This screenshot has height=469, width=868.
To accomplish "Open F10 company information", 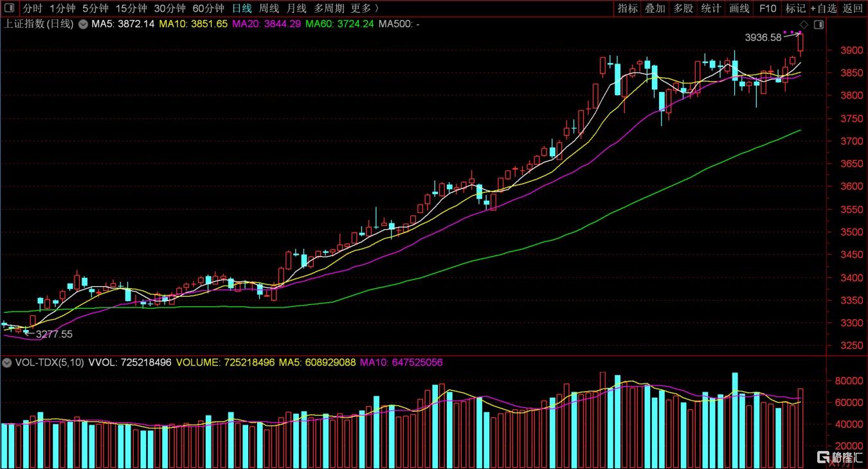I will (x=768, y=8).
